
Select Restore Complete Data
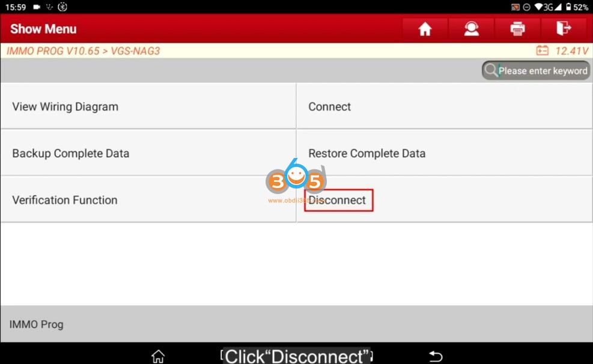pyautogui.click(x=445, y=153)
